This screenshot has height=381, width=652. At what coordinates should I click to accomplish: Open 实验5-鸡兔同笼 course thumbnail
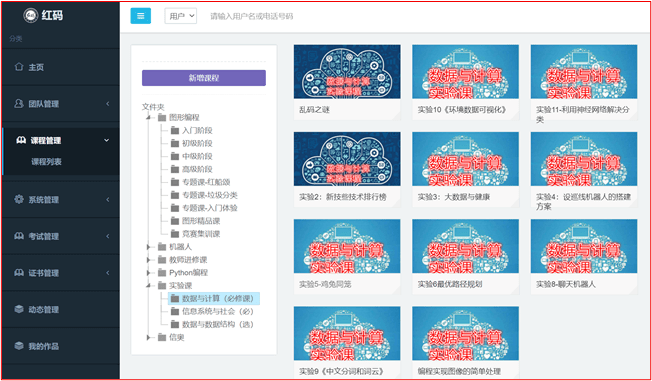point(347,246)
